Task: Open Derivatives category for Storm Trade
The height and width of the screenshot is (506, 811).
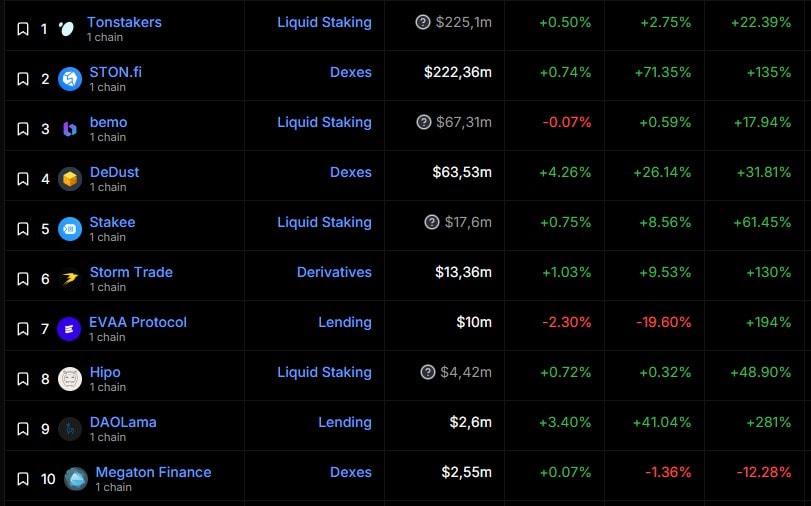Action: pyautogui.click(x=334, y=272)
